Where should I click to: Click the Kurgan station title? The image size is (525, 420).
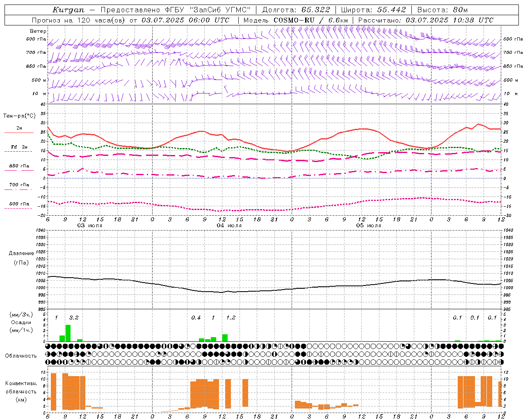point(68,10)
